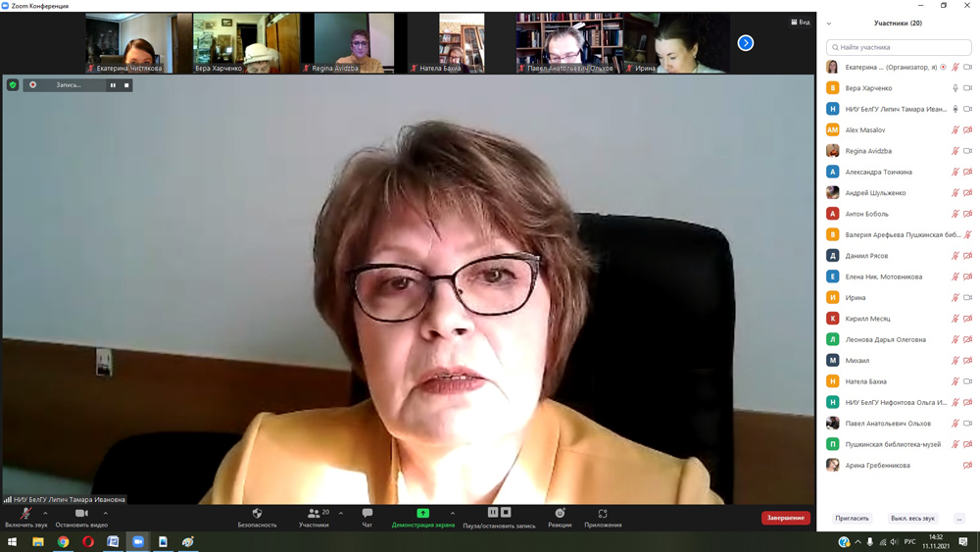Select Павел Анатольевич Ольхов video thumbnail
The height and width of the screenshot is (552, 980).
pyautogui.click(x=568, y=43)
